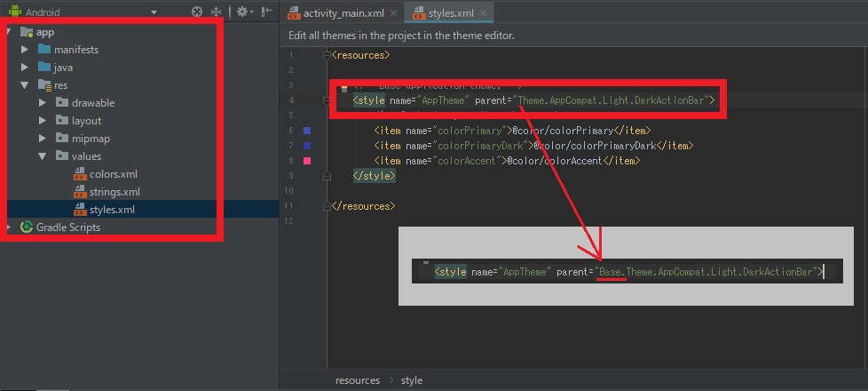This screenshot has height=391, width=868.
Task: Click Theme.AppCompat.Light.DarkActionBar parent value on line 4
Action: coord(612,100)
